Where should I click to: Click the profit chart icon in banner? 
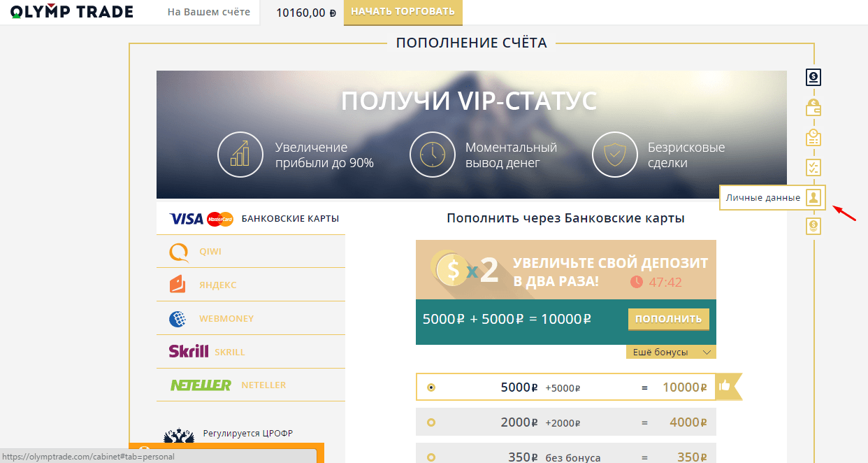click(240, 155)
